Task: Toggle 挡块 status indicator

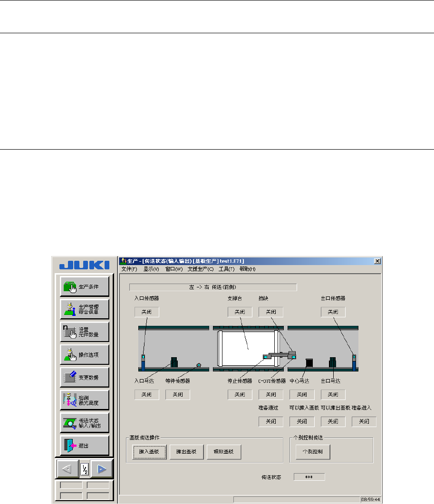Action: (x=271, y=312)
